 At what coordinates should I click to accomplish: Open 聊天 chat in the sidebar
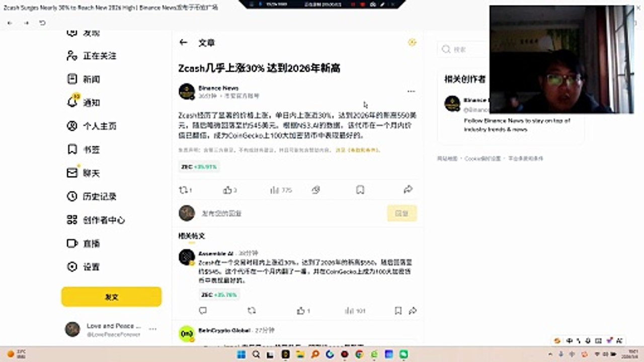84,173
